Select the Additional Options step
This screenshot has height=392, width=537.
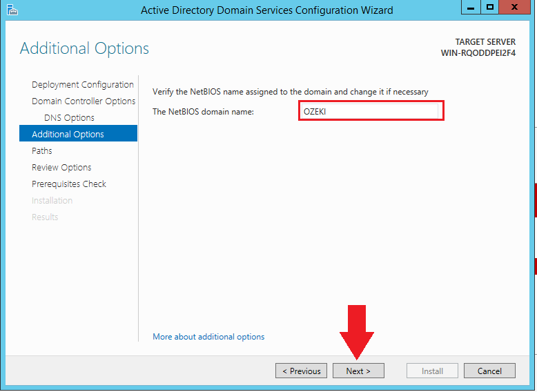(68, 135)
